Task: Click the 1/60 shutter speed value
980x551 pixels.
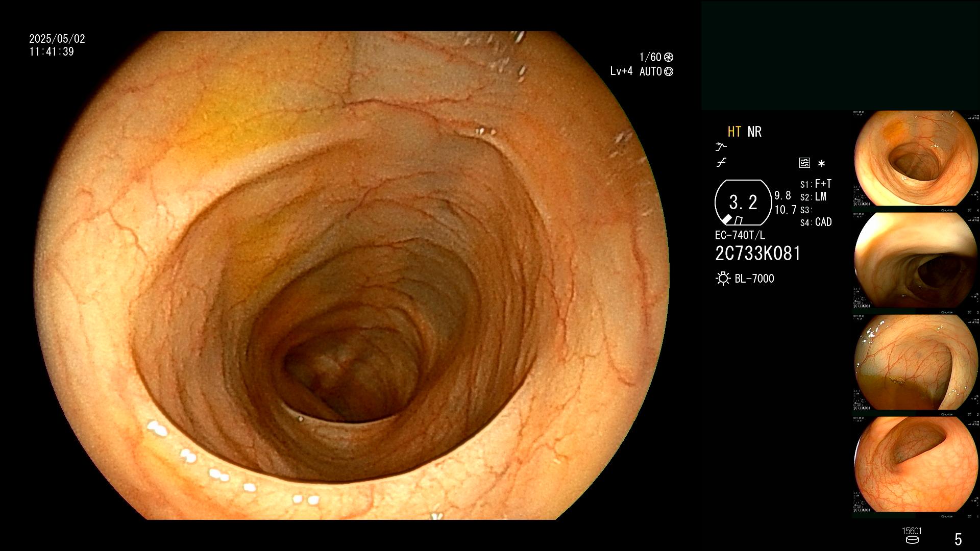Action: click(x=650, y=57)
